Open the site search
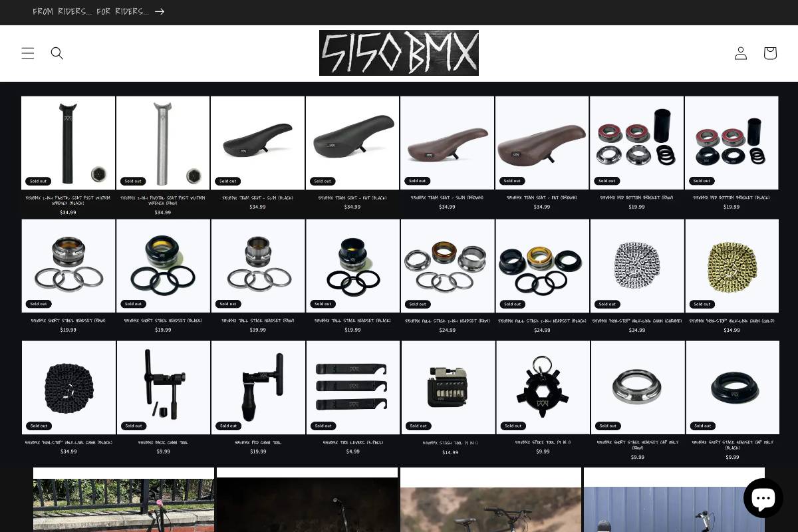 [57, 53]
